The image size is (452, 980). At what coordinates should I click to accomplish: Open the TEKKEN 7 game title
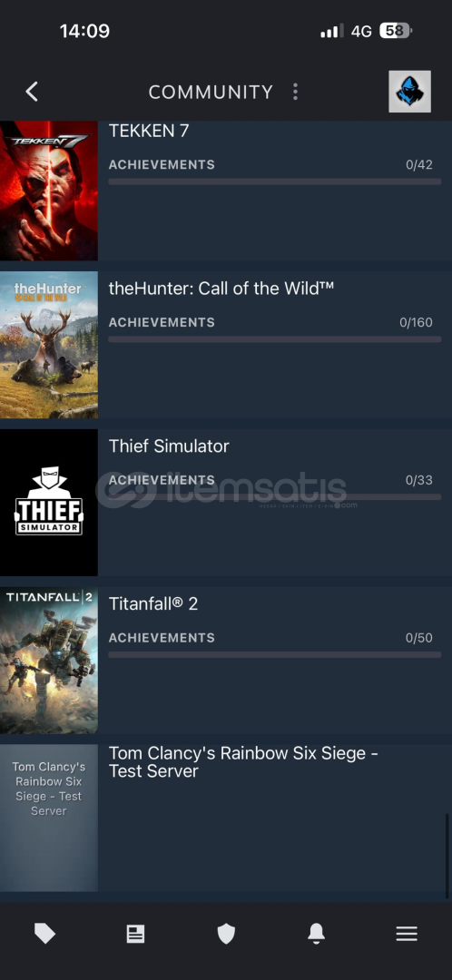[149, 131]
